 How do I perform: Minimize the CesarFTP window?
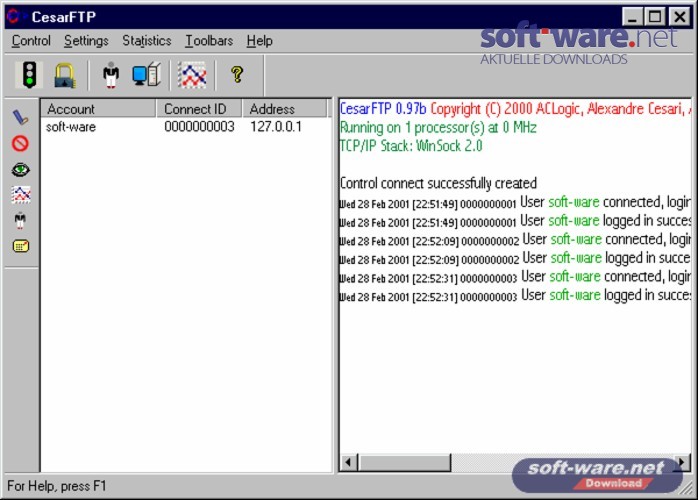click(632, 17)
